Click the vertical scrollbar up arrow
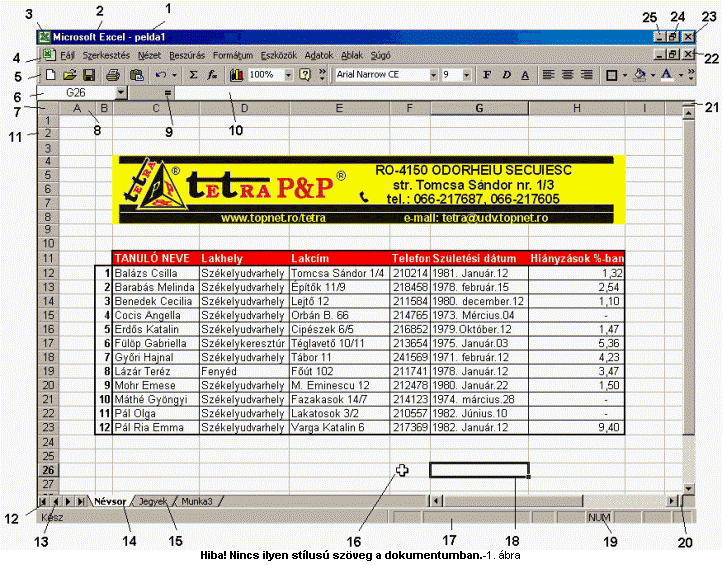This screenshot has height=565, width=724. pos(688,112)
